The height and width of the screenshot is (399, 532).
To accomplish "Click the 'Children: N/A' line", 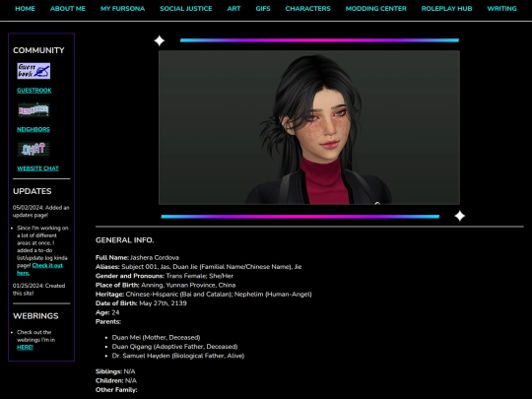I will tap(116, 380).
